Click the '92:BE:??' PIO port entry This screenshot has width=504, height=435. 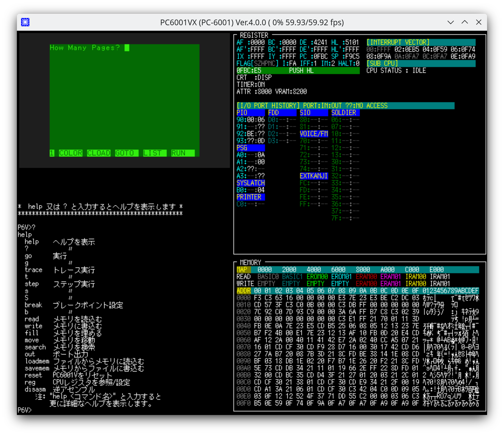(251, 134)
